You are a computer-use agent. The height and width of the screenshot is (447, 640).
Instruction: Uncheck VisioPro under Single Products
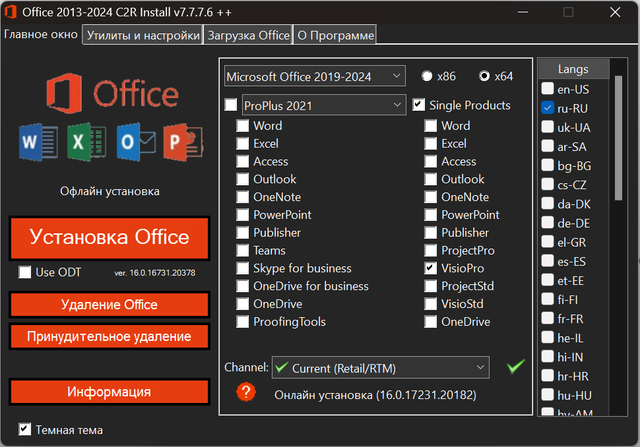click(x=430, y=268)
